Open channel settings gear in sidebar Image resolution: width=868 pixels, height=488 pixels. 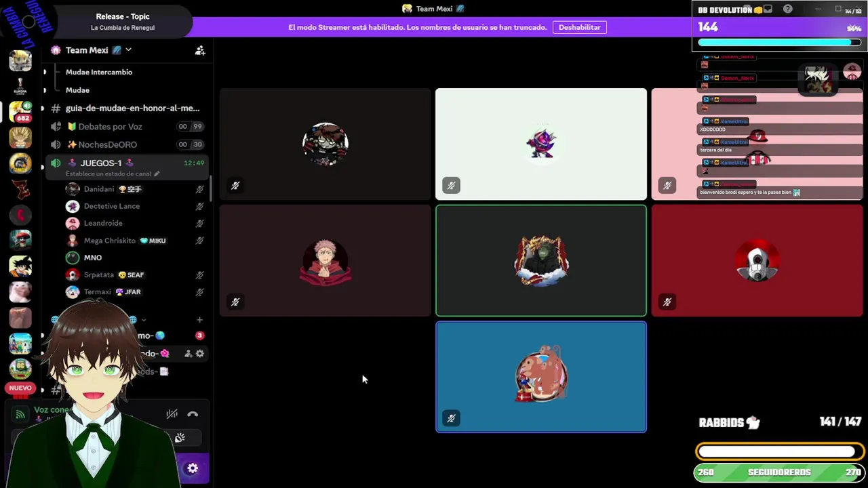200,353
